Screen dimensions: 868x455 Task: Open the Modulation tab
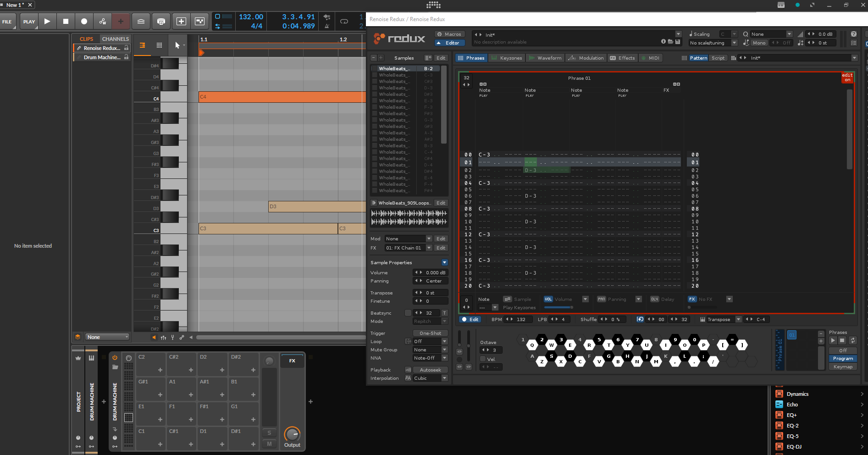pos(586,58)
